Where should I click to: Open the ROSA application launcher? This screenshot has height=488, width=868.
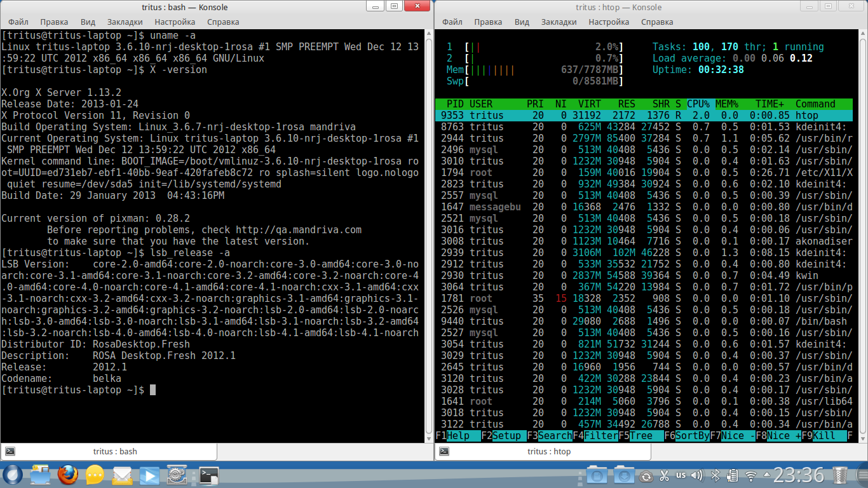pyautogui.click(x=12, y=475)
